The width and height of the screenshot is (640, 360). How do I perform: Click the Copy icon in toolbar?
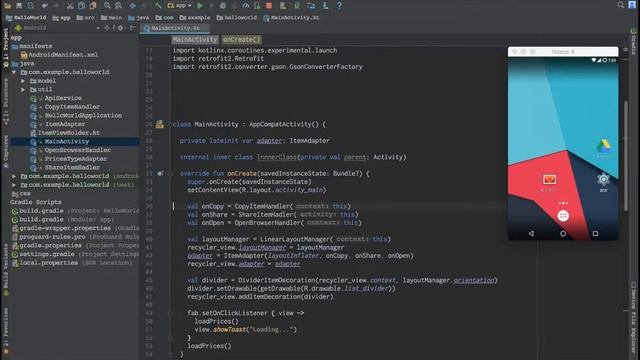[x=81, y=6]
